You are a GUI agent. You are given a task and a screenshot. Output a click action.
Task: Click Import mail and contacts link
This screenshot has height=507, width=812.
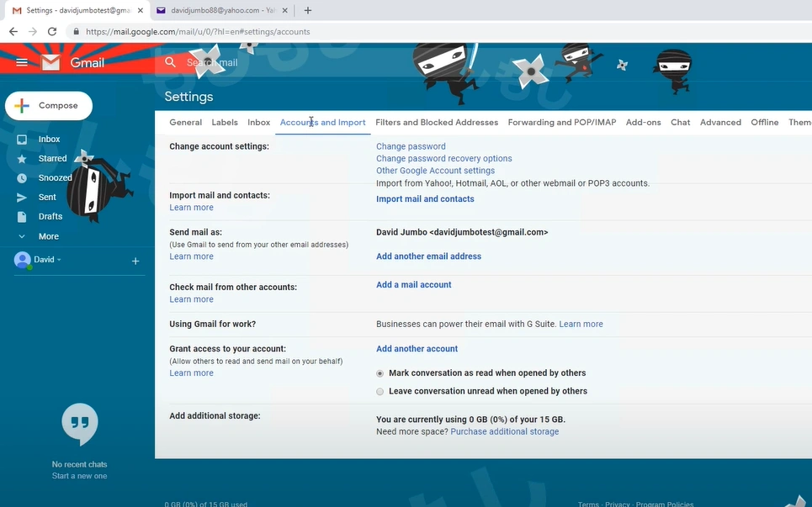coord(425,199)
